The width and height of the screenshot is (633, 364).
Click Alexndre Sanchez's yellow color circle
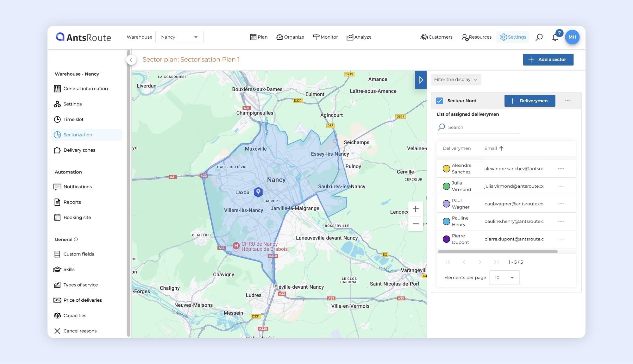tap(446, 169)
